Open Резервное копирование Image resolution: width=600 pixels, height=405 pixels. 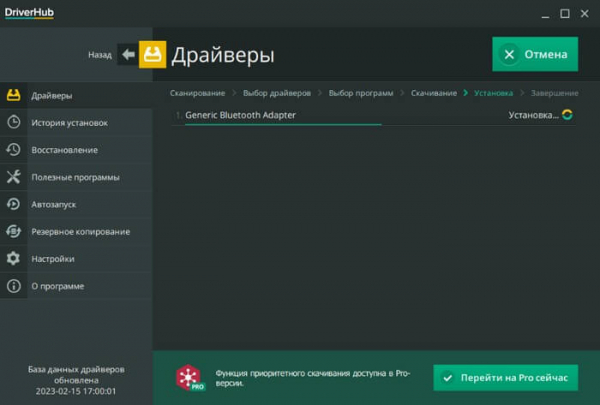tap(76, 231)
